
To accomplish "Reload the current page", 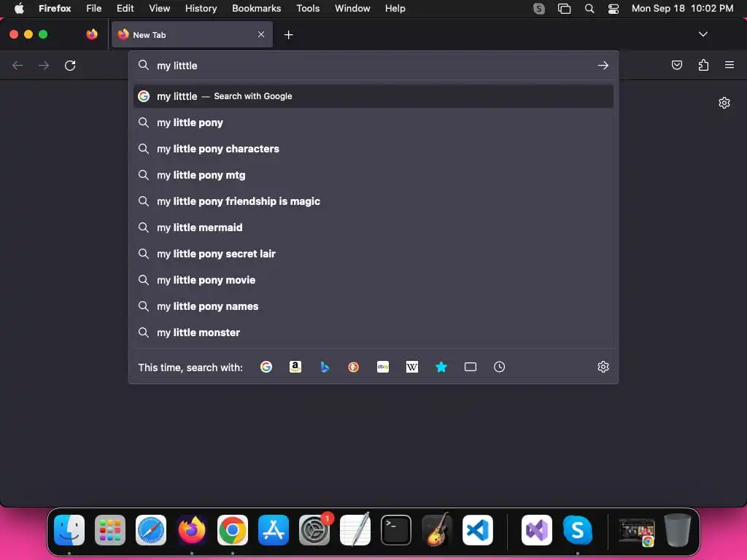I will 70,65.
